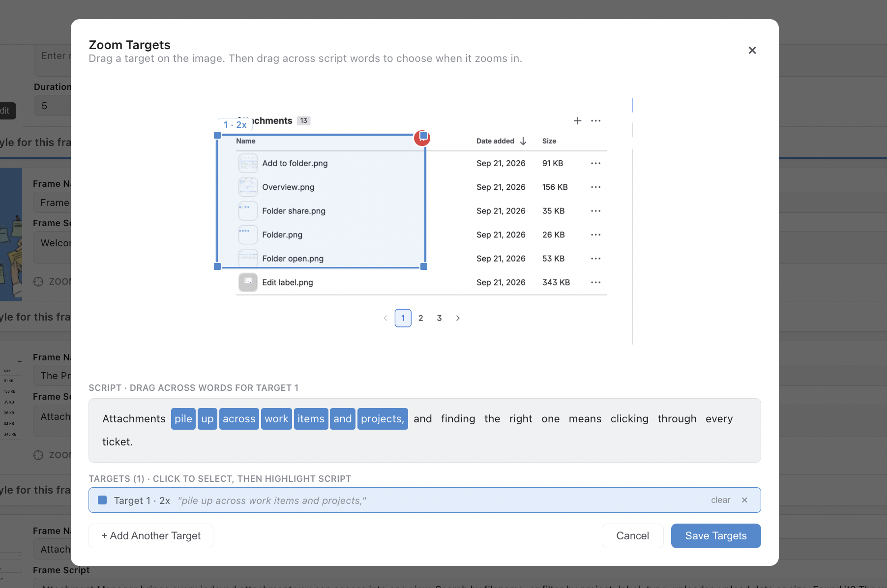Cancel the zoom target changes
This screenshot has width=887, height=588.
click(632, 536)
